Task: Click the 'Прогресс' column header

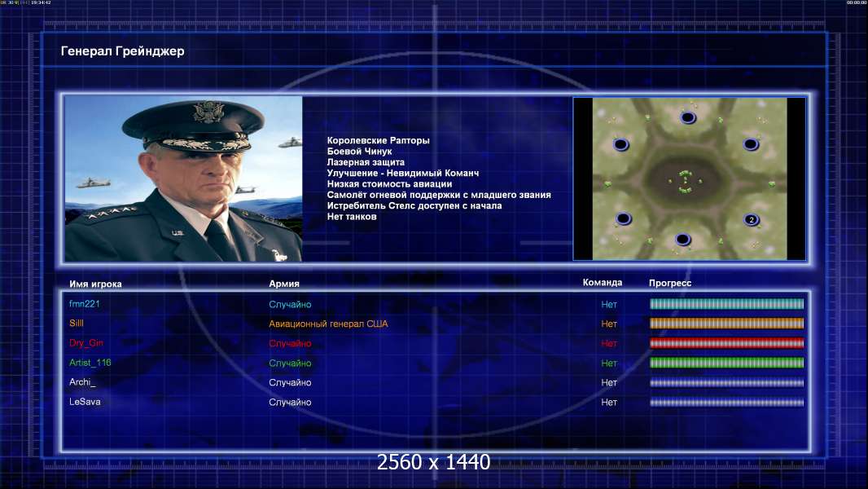Action: click(x=670, y=283)
